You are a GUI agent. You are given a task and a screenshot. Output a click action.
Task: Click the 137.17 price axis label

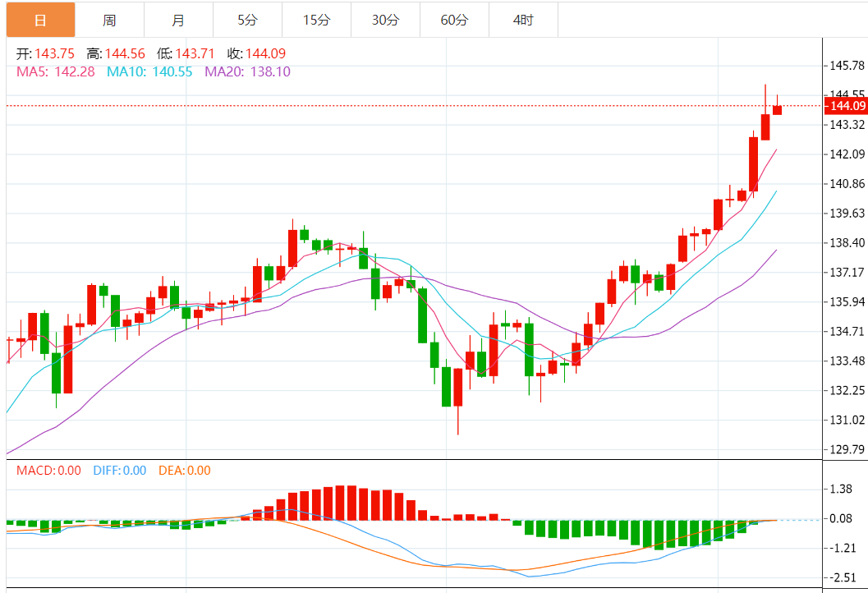tap(847, 273)
